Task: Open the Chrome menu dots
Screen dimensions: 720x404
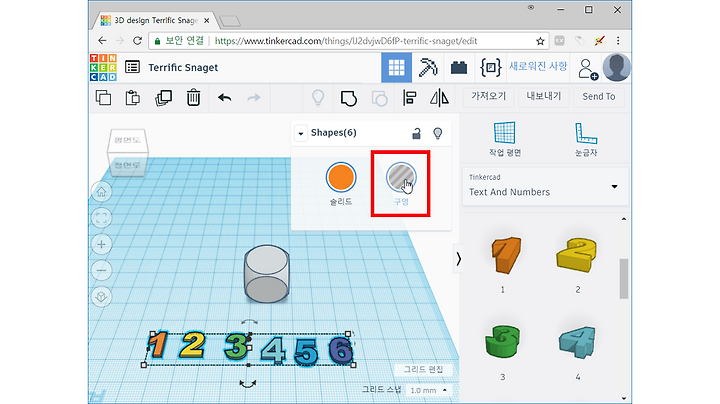Action: click(x=618, y=41)
